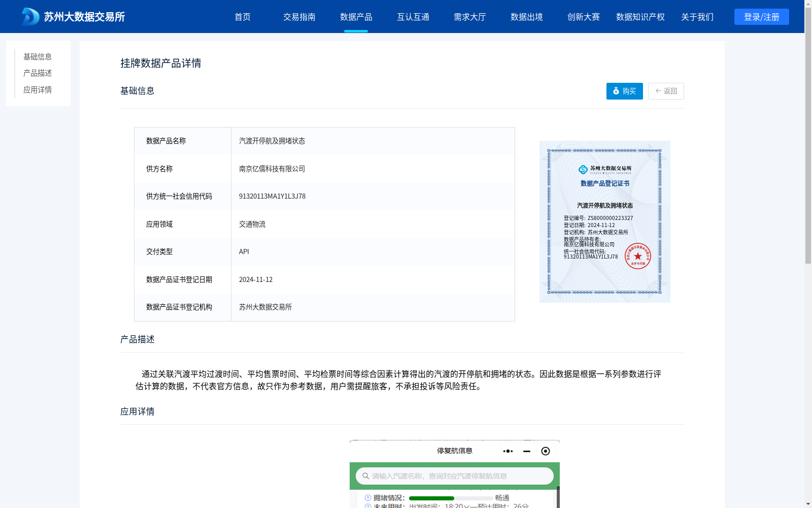Viewport: 812px width, 508px height.
Task: Click the API delivery type value
Action: click(x=244, y=251)
